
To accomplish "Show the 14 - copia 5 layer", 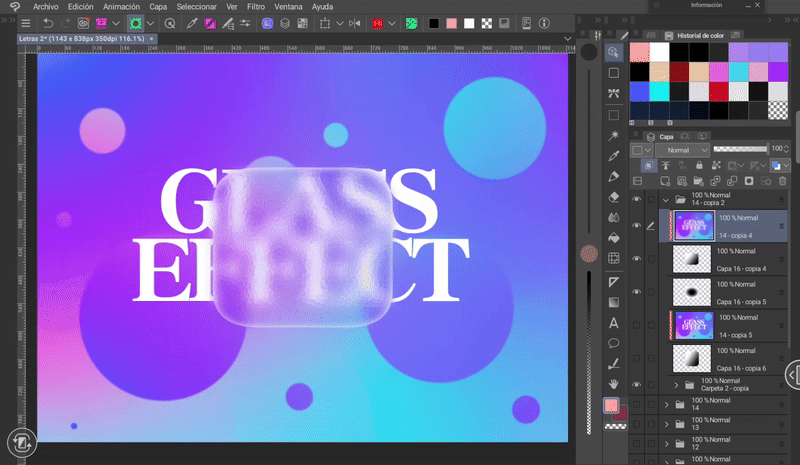I will (636, 325).
